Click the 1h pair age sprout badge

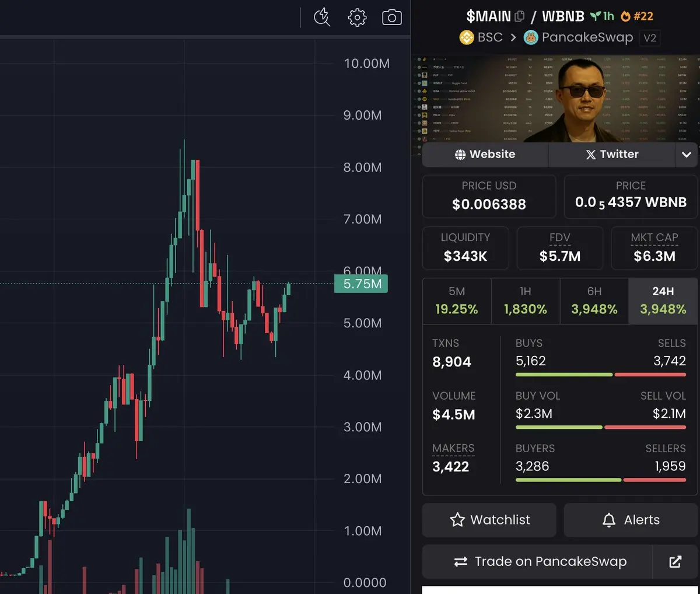(x=602, y=16)
